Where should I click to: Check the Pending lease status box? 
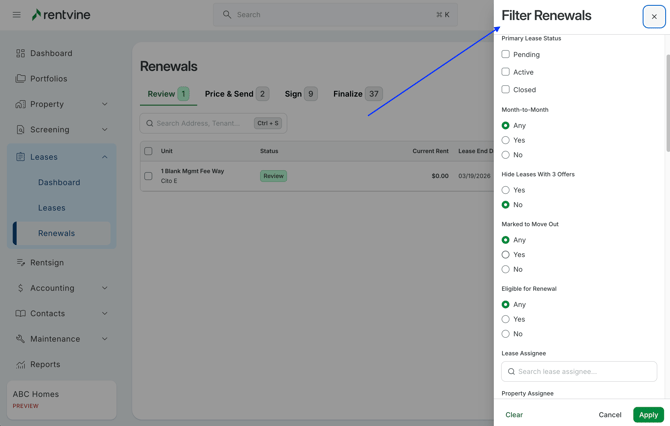(506, 54)
